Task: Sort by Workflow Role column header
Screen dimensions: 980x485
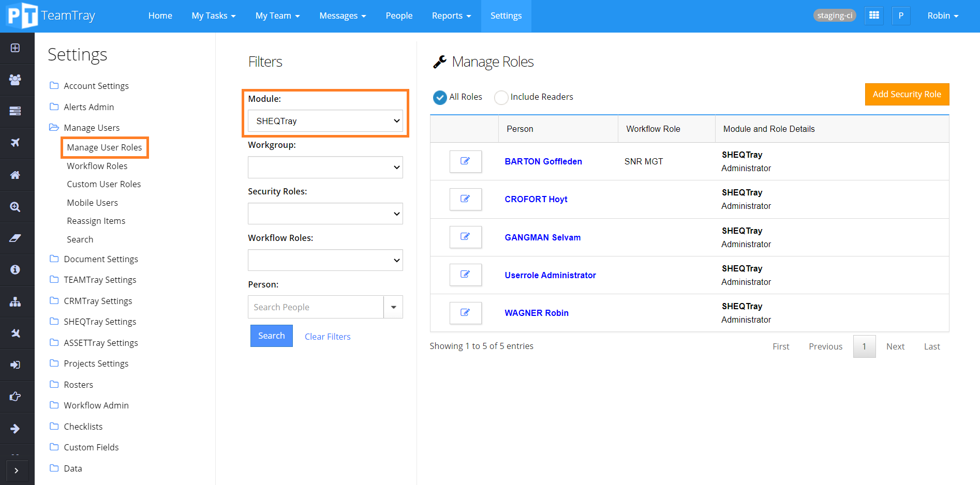Action: (x=666, y=129)
